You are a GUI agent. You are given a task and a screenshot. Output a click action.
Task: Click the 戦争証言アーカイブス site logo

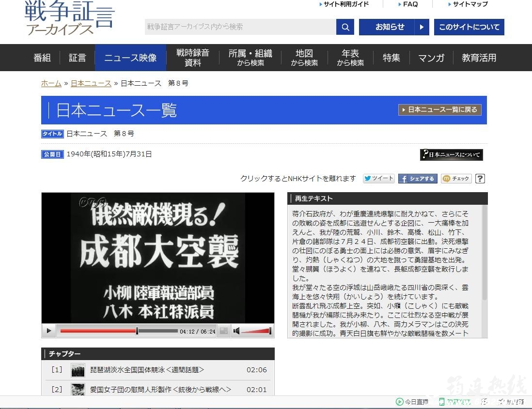pos(70,17)
